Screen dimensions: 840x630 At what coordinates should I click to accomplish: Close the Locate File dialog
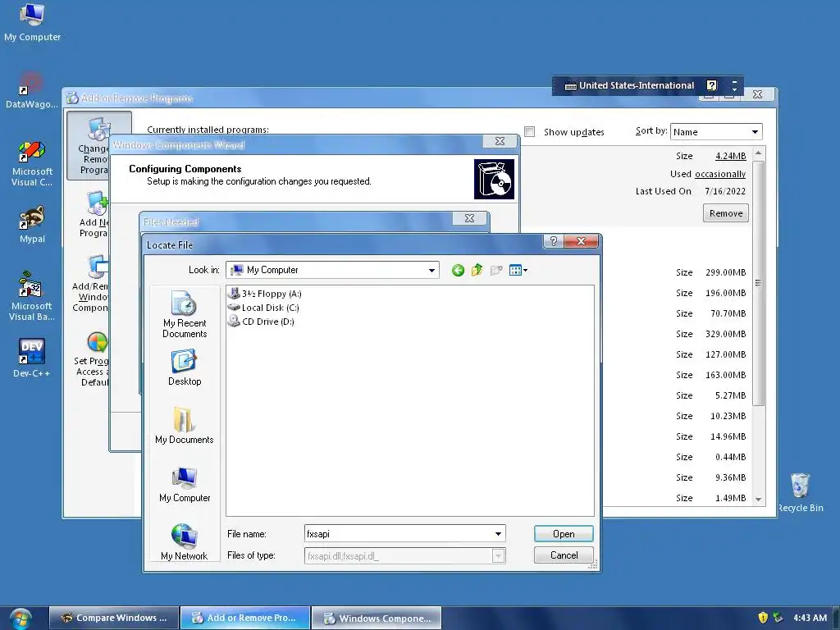[582, 241]
